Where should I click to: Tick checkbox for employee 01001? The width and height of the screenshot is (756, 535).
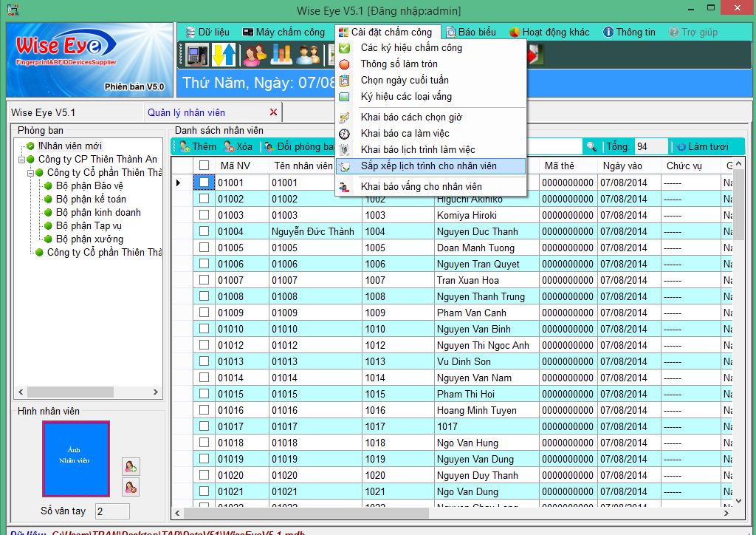[204, 183]
